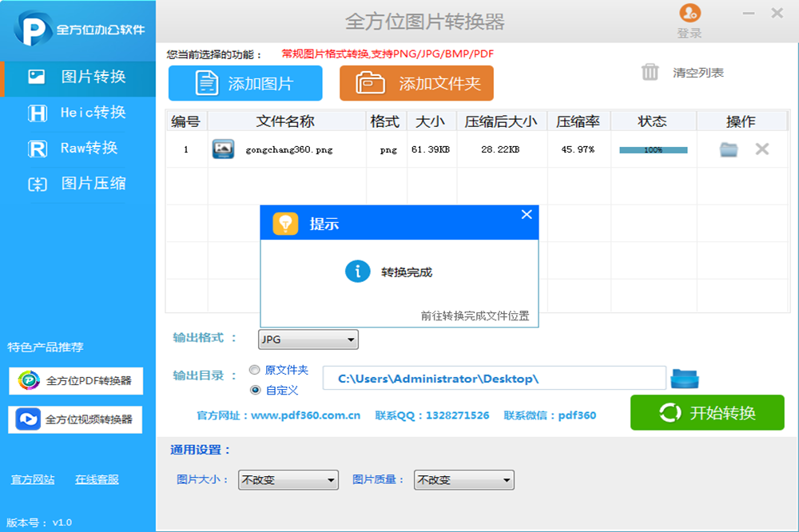Click the 100% progress bar

(x=653, y=149)
